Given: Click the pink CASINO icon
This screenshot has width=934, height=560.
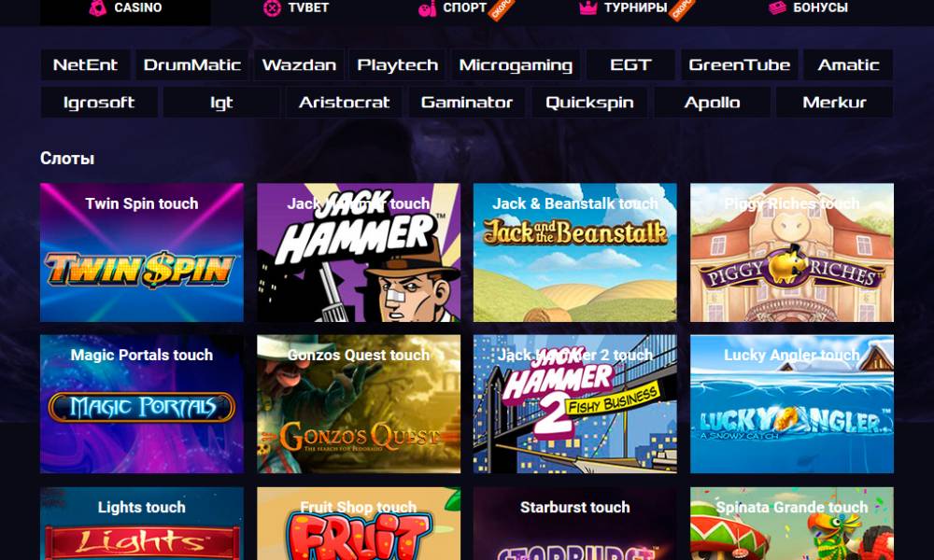Looking at the screenshot, I should [97, 7].
